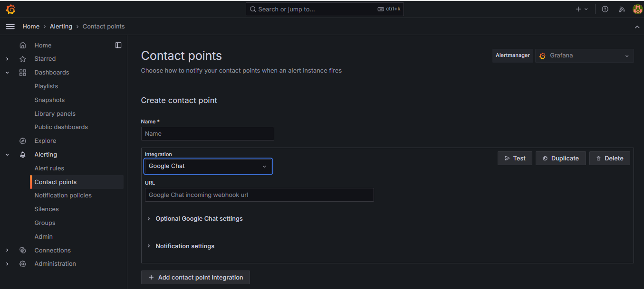Screen dimensions: 644x289
Task: Open the Integration Google Chat dropdown
Action: click(x=208, y=166)
